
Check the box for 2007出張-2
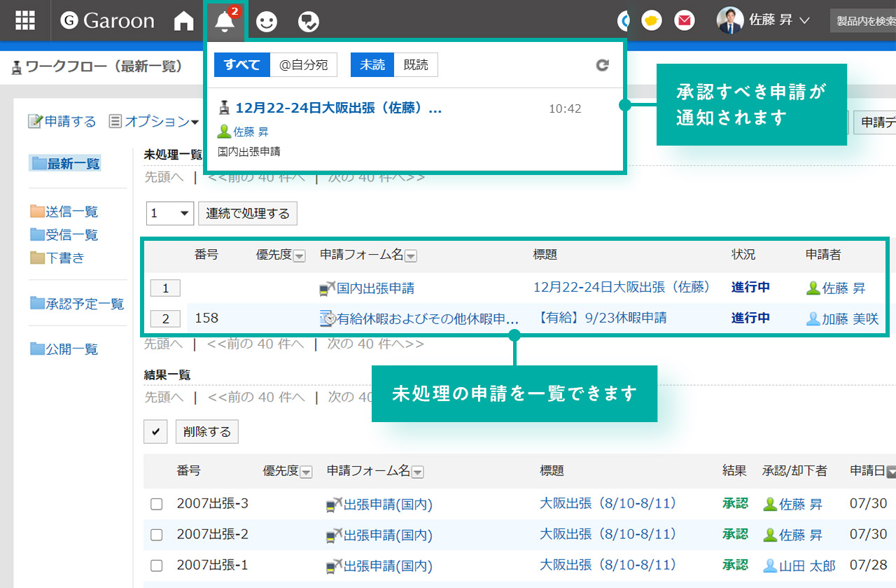(157, 535)
